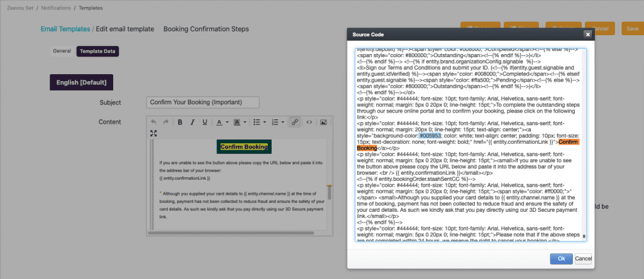This screenshot has height=279, width=644.
Task: Select the Template Data tab
Action: [97, 52]
